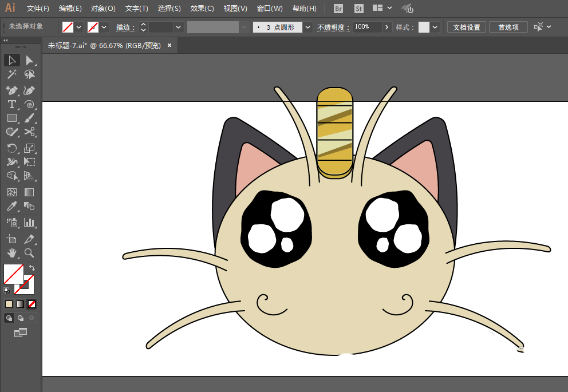568x392 pixels.
Task: Click the 文档设置 button
Action: click(x=467, y=27)
